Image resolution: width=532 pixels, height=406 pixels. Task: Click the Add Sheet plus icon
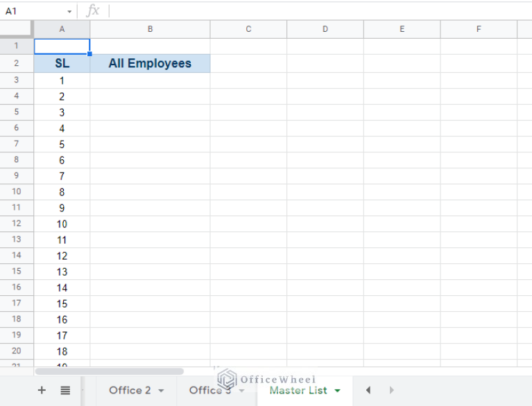(x=42, y=391)
